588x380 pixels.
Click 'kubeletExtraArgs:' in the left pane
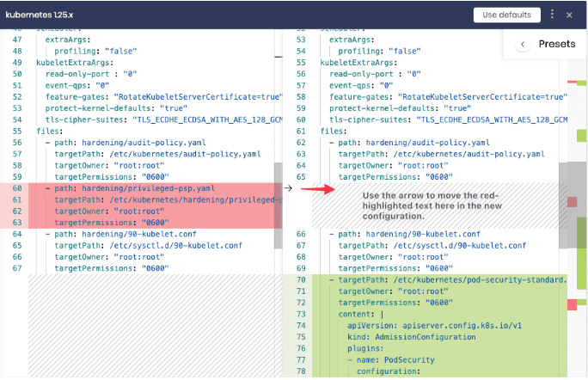pos(75,62)
